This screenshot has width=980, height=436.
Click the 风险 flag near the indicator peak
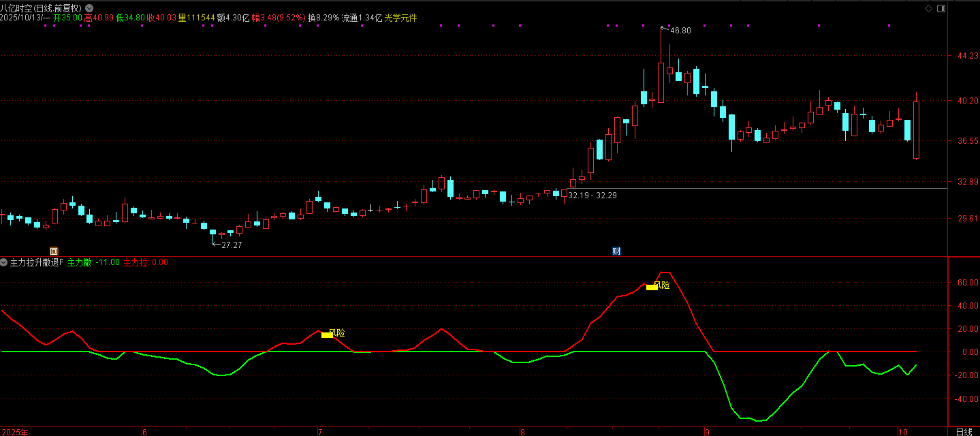click(658, 286)
